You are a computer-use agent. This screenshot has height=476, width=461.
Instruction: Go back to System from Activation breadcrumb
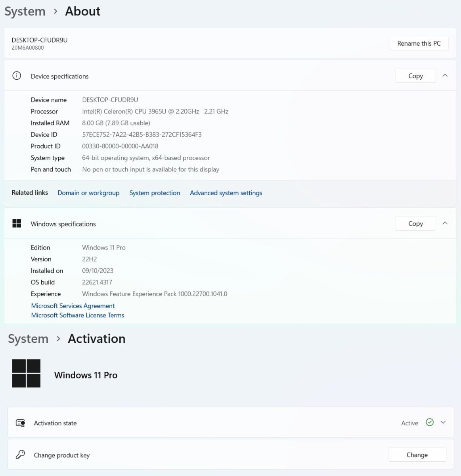click(28, 339)
